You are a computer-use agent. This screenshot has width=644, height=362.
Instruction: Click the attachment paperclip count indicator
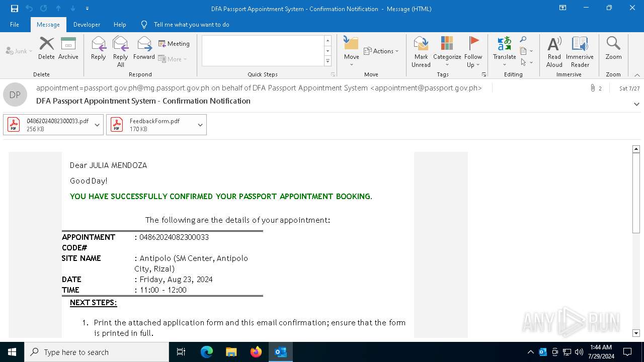tap(596, 88)
